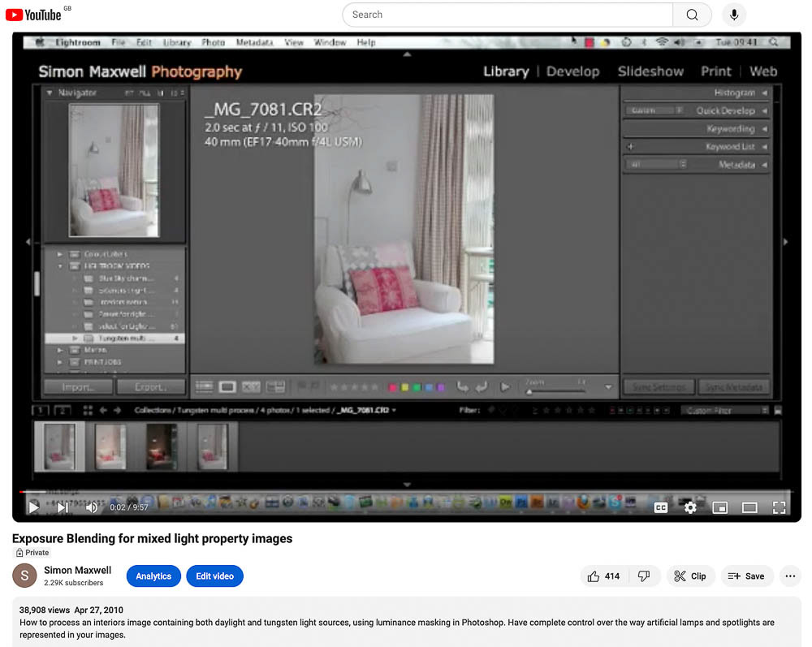Switch to Compare view
The height and width of the screenshot is (647, 812).
[251, 386]
